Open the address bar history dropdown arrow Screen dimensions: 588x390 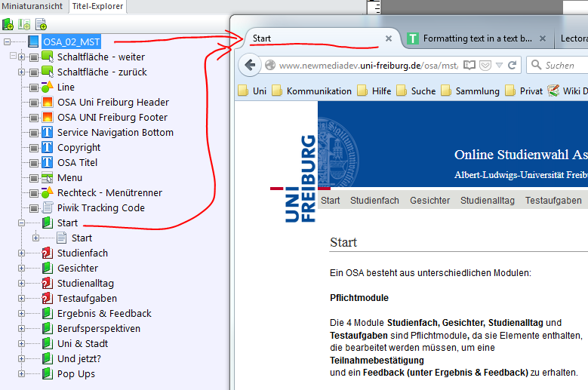click(499, 65)
